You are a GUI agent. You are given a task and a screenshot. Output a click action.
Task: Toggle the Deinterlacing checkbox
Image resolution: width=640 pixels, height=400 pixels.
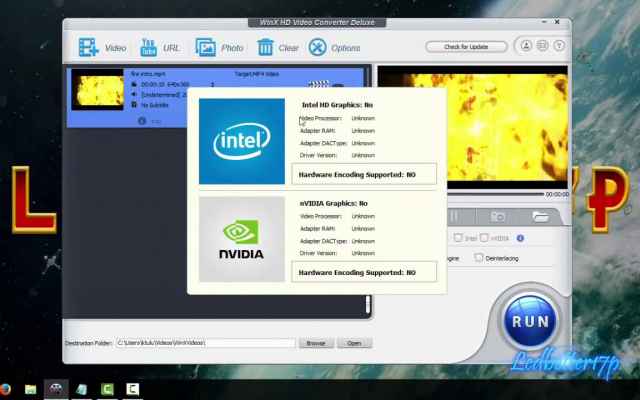tap(478, 258)
